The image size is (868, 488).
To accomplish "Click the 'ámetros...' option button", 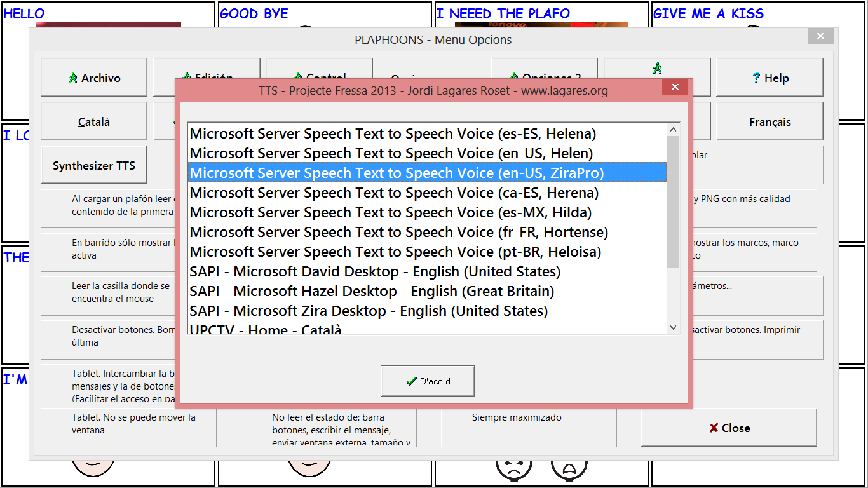I will coord(758,295).
